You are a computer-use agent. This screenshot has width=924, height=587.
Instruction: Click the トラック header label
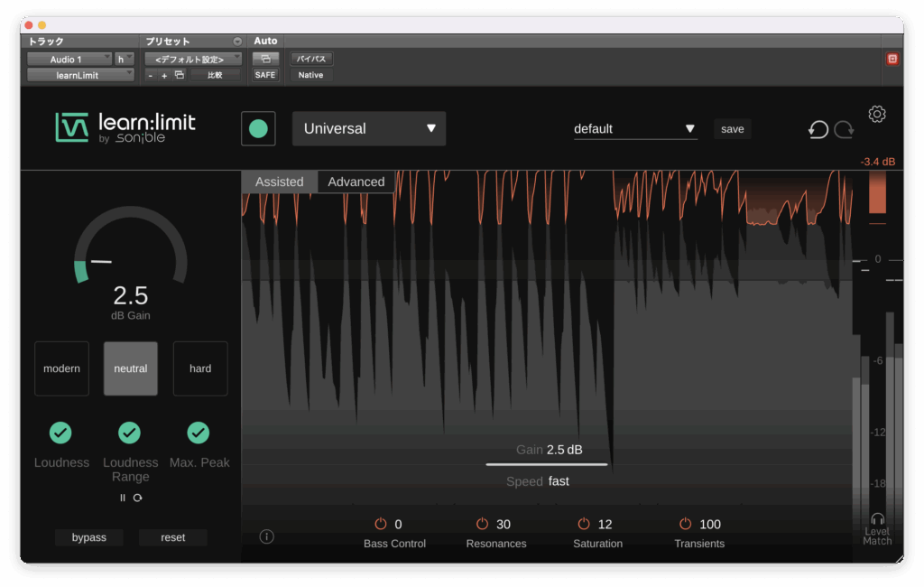click(x=46, y=42)
